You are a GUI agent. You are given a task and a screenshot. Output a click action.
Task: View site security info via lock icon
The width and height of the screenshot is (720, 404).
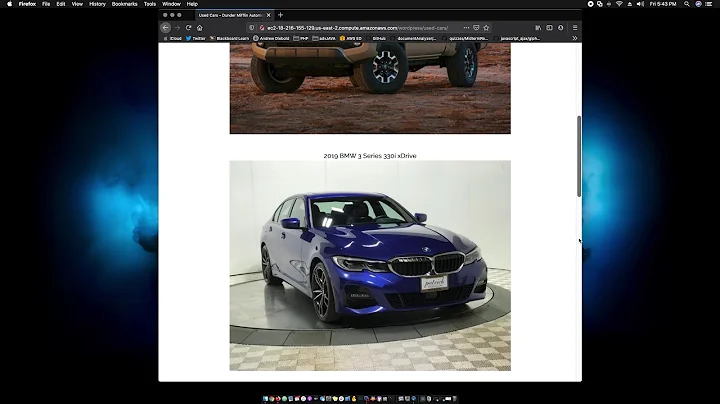point(262,28)
